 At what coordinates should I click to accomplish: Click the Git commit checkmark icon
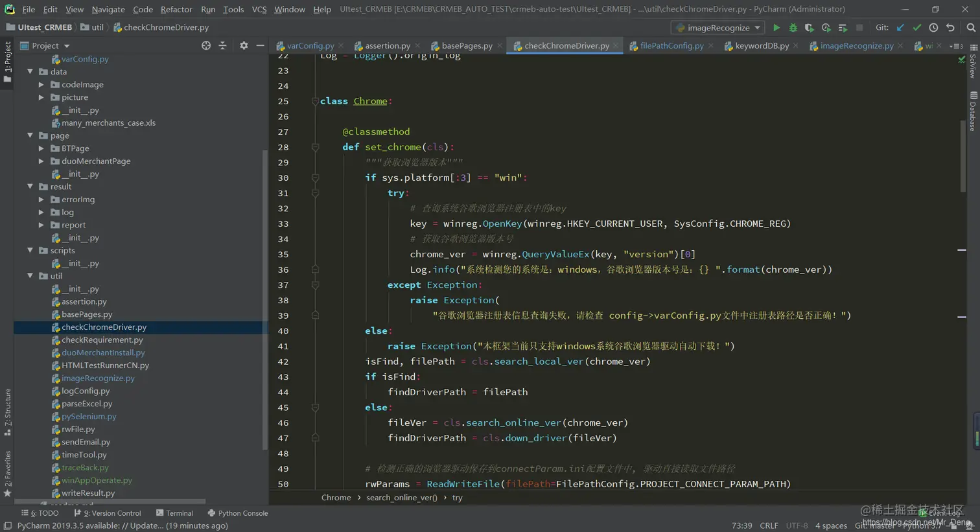click(x=916, y=28)
